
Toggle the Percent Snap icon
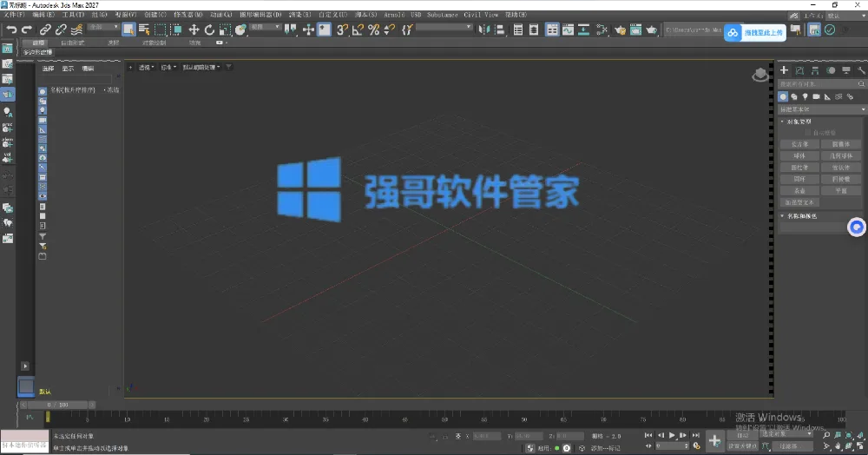(x=373, y=30)
